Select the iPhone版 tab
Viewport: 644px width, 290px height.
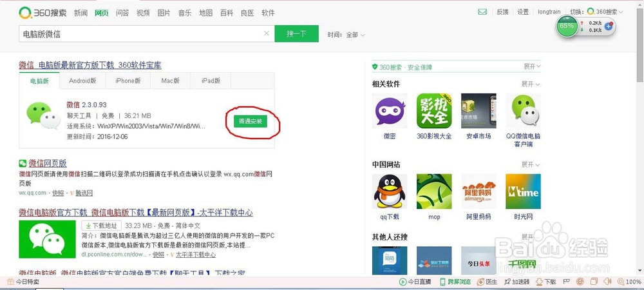(x=128, y=81)
